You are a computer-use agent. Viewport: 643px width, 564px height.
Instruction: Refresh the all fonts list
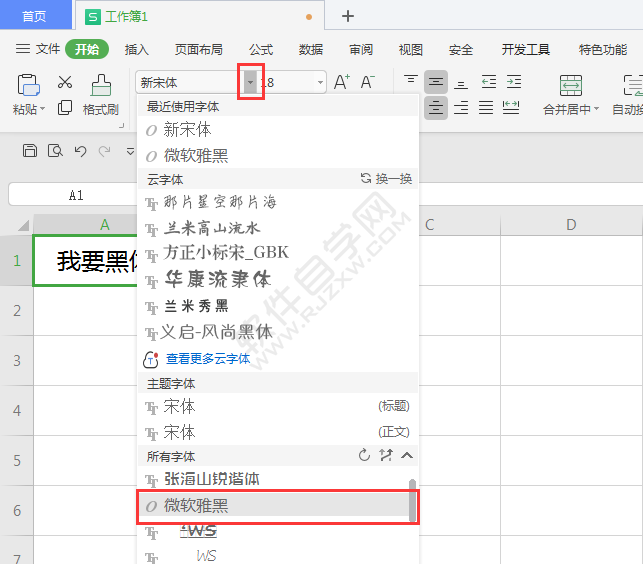coord(364,455)
